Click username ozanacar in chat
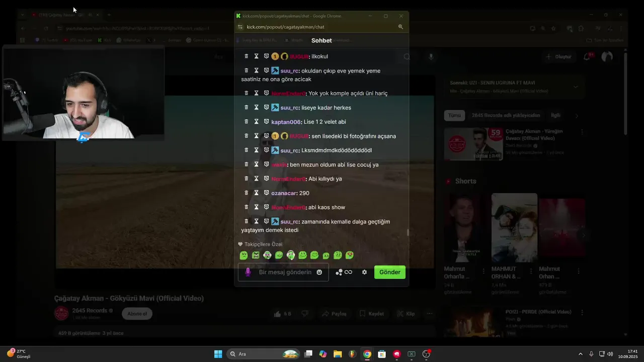The image size is (644, 362). point(283,193)
